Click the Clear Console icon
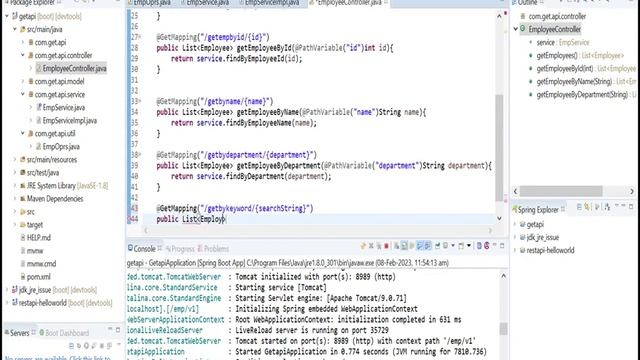 (x=396, y=246)
